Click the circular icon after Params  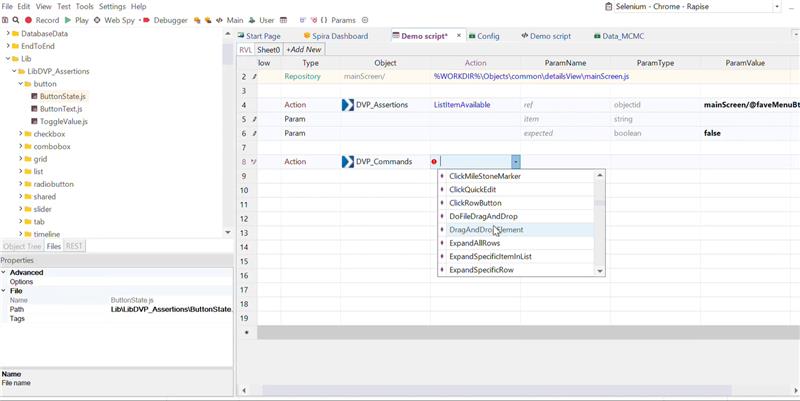pyautogui.click(x=365, y=20)
